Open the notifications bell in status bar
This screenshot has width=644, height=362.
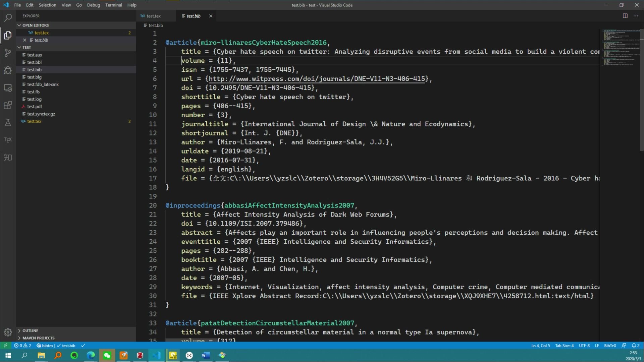635,346
